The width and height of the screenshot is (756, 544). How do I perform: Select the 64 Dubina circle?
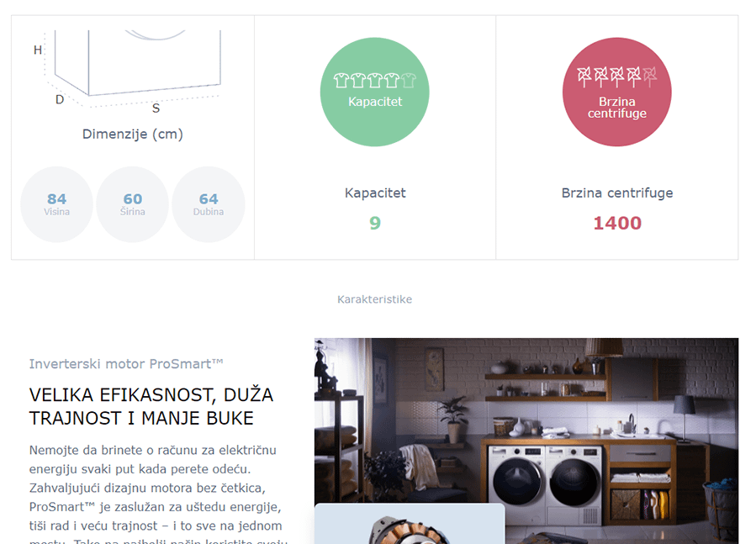pyautogui.click(x=209, y=204)
